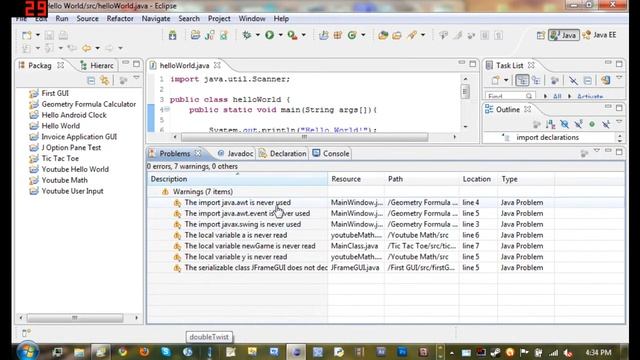Open the Debug configurations dropdown arrow
The image size is (640, 360).
tap(258, 36)
